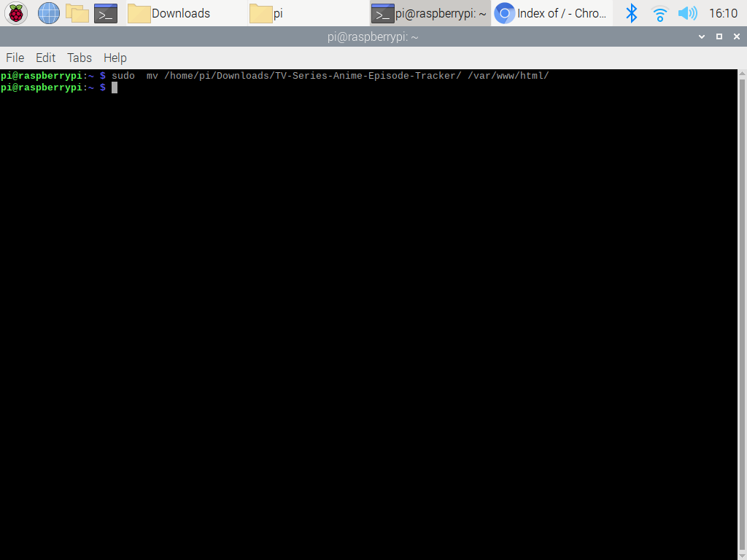Click the Bluetooth tray icon
Image resolution: width=747 pixels, height=560 pixels.
[632, 13]
